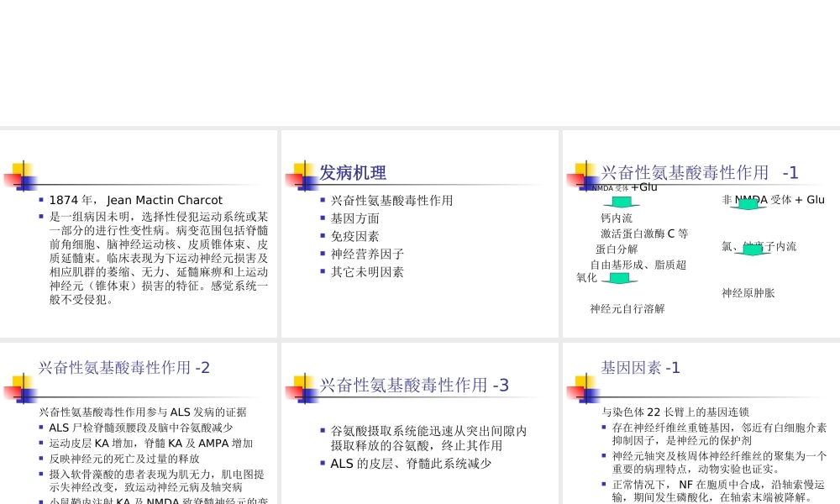Toggle the square bullet beside "免疫因素"
The image size is (840, 504).
[321, 235]
